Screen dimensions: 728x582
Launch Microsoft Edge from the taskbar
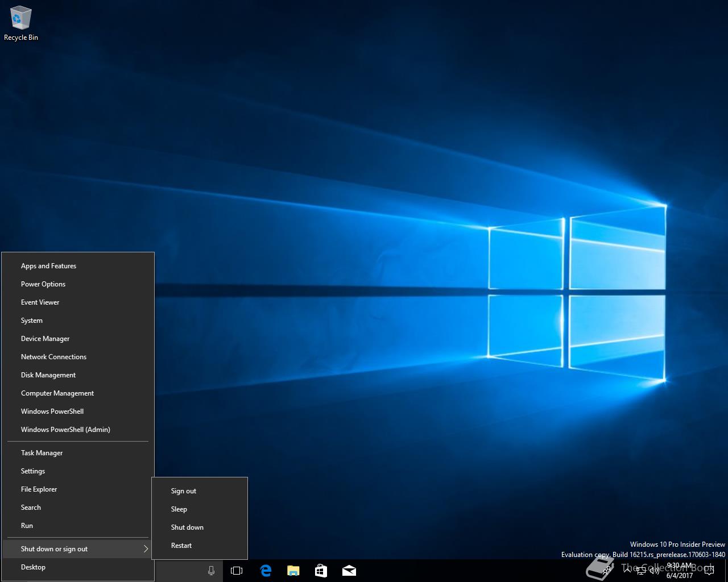click(266, 571)
